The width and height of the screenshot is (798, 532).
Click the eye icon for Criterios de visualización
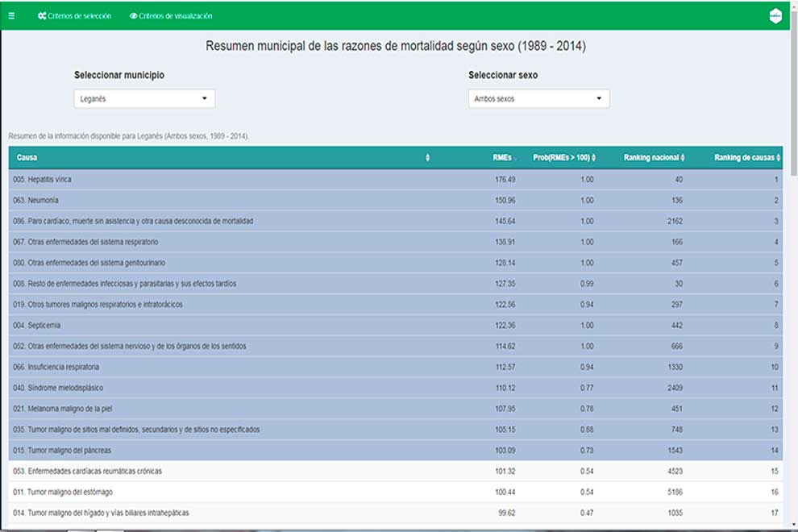tap(133, 16)
